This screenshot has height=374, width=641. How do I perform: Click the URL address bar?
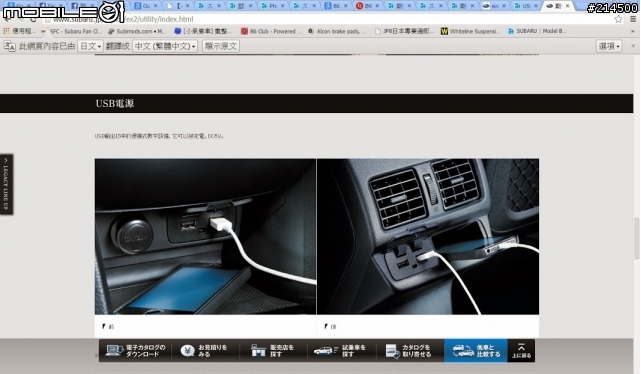point(327,19)
